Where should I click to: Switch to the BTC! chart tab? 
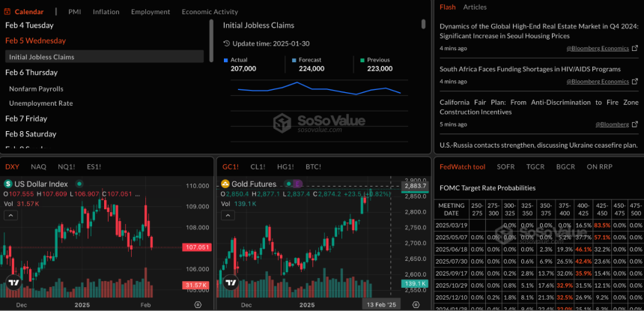click(313, 167)
